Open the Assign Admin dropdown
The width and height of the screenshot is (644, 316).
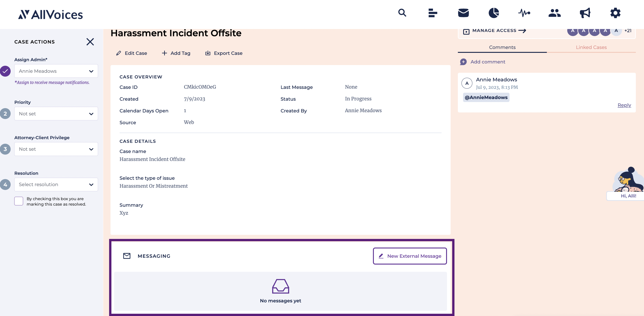(x=56, y=71)
